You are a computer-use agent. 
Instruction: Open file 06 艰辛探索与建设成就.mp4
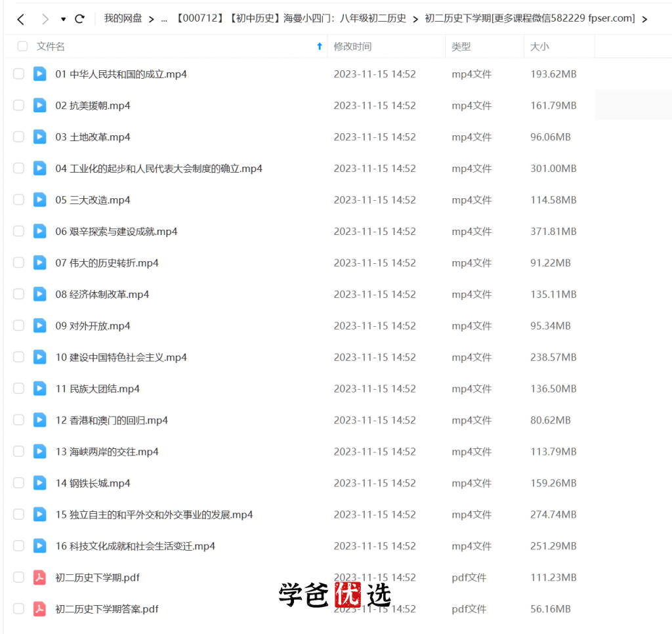116,232
